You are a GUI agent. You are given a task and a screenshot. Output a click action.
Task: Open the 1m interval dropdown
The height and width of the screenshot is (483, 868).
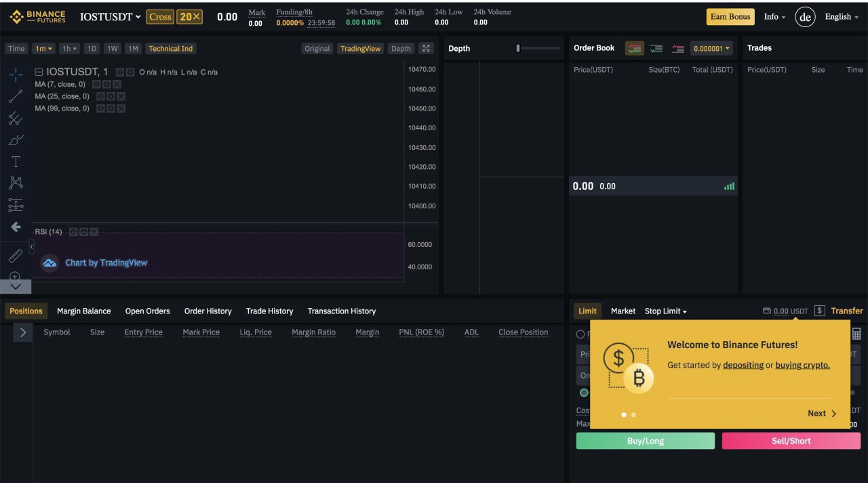coord(44,48)
